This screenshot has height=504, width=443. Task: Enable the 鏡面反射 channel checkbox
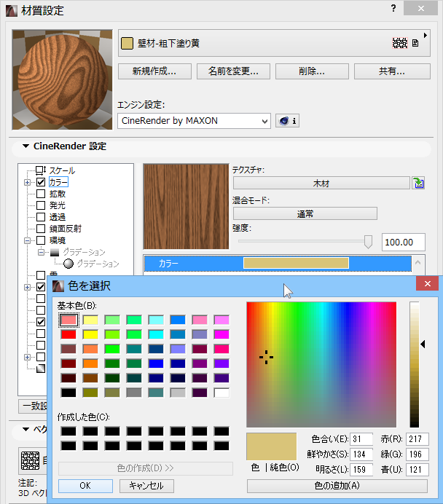pos(41,229)
